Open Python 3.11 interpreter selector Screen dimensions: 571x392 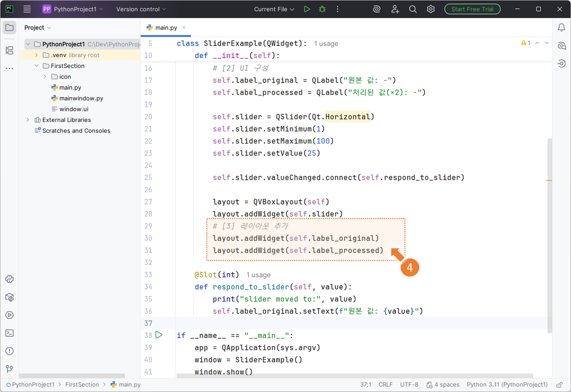tap(507, 385)
